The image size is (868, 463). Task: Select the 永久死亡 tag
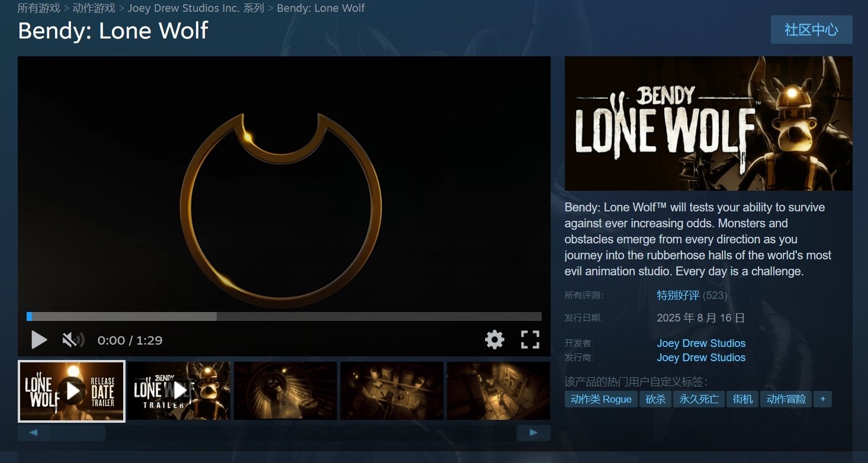(699, 399)
